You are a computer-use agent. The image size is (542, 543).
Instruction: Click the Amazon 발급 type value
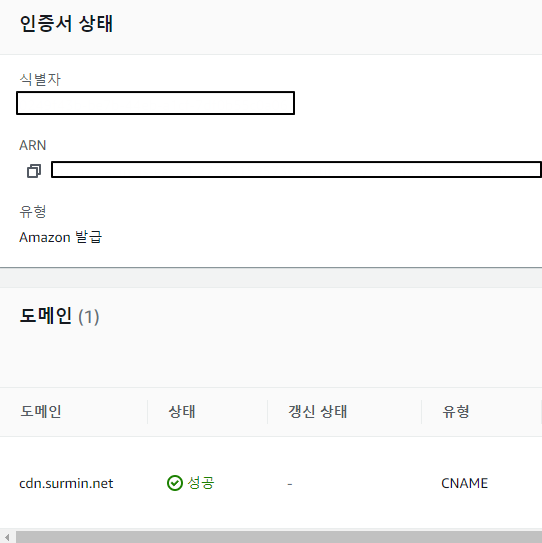pyautogui.click(x=61, y=237)
